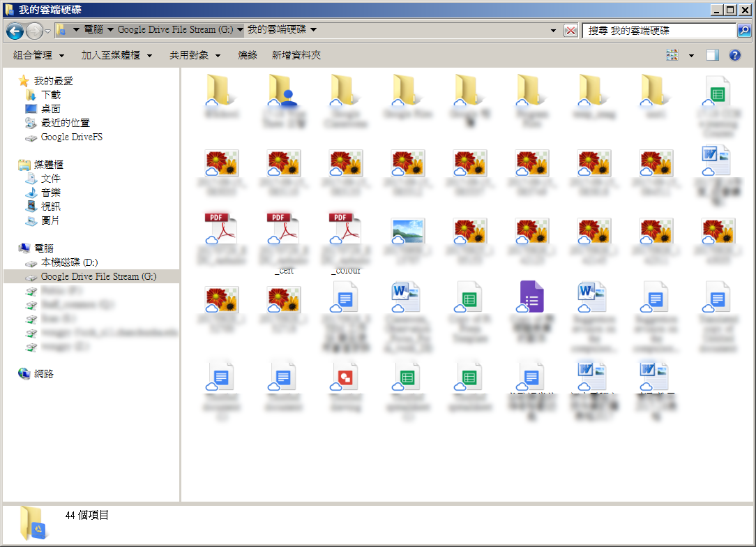Click inside the 搜尋 我的雲端硬碟 search field

(x=659, y=31)
